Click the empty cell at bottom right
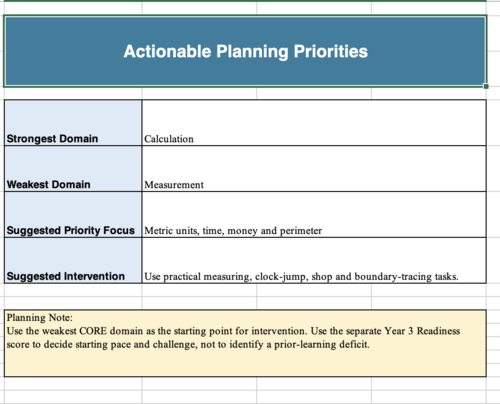This screenshot has width=500, height=404. point(429,397)
